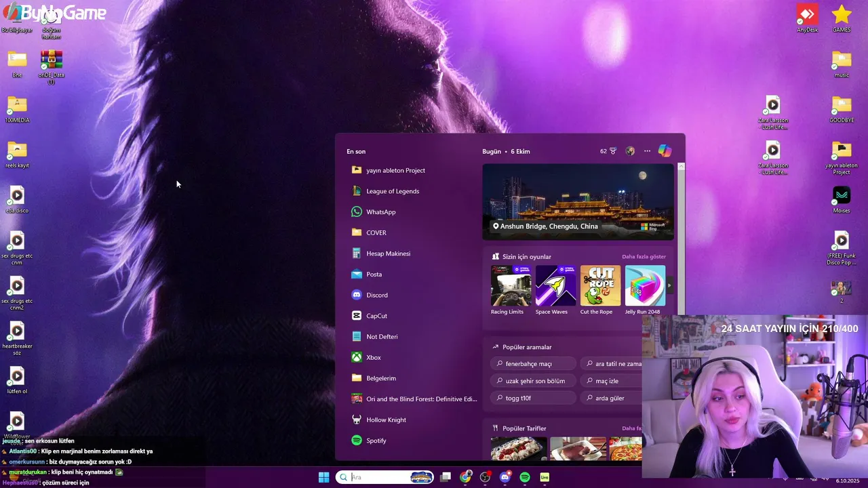Screen dimensions: 868x488
Task: Open Chrome from the taskbar
Action: (465, 477)
